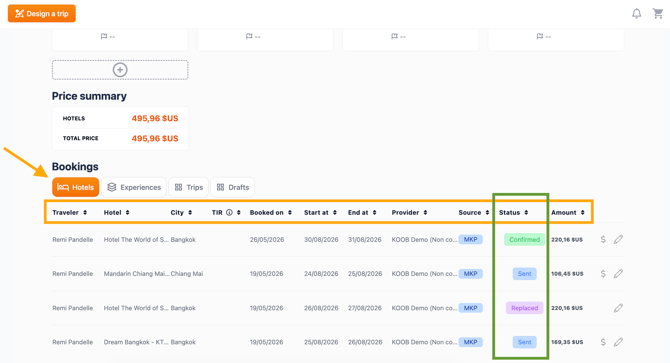Select 'Dream Bangkok - KT...' hotel name
Image resolution: width=670 pixels, height=363 pixels.
coord(136,342)
